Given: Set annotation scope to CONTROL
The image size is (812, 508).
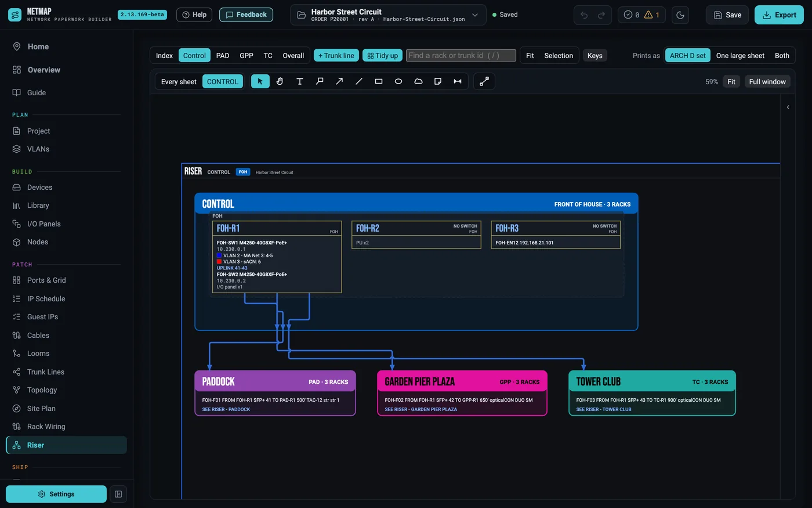Looking at the screenshot, I should click(x=223, y=82).
